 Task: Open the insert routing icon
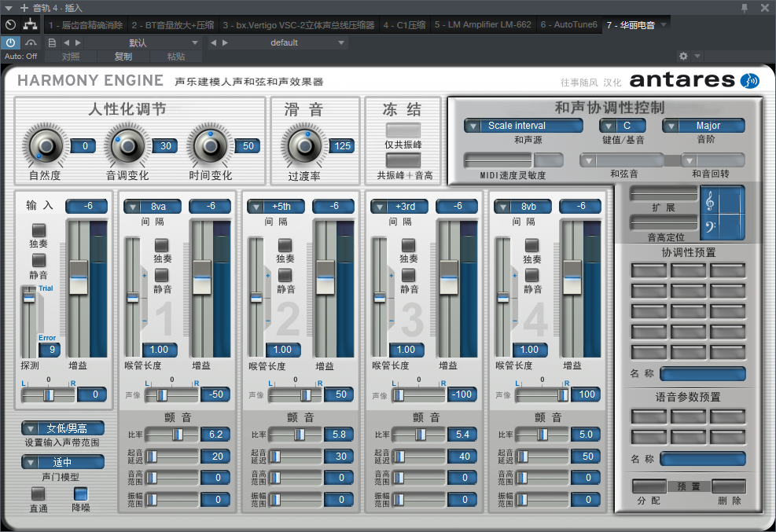tap(30, 24)
